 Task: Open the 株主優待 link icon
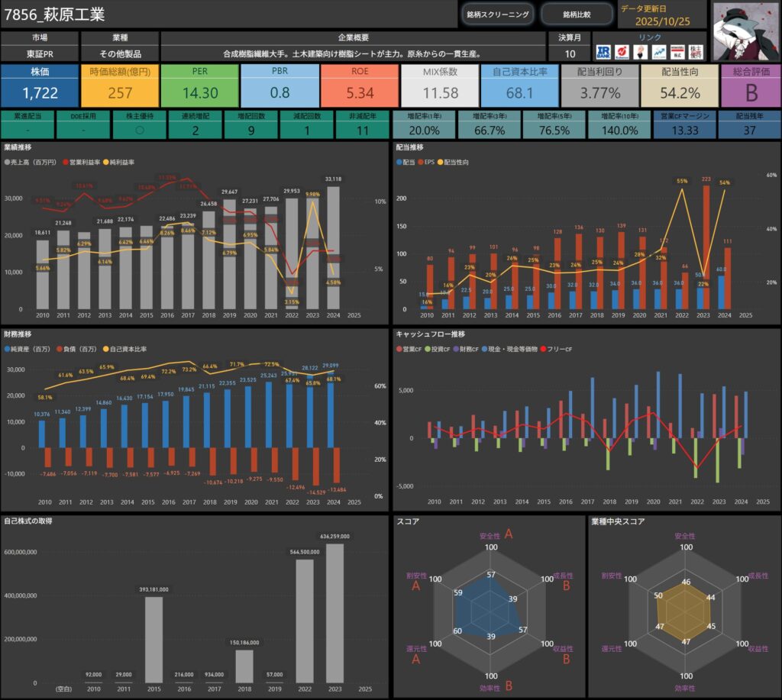[696, 52]
